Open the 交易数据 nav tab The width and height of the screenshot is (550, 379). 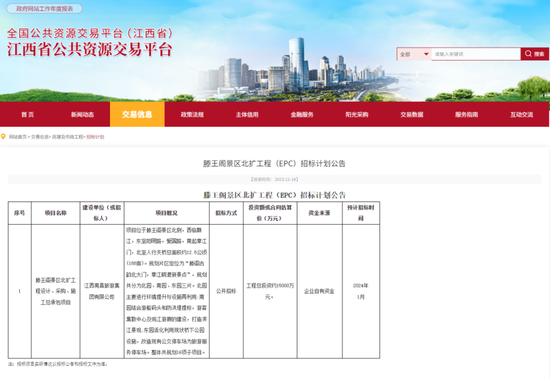[x=412, y=114]
